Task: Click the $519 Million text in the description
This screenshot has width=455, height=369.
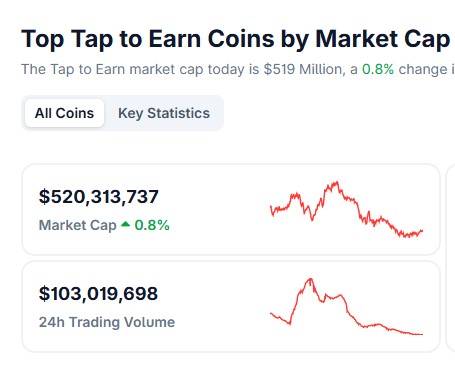Action: pyautogui.click(x=303, y=69)
